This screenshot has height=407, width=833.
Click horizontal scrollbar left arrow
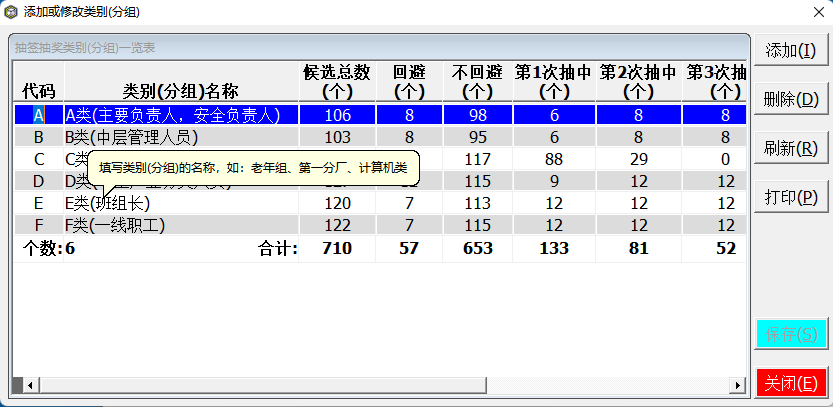30,385
